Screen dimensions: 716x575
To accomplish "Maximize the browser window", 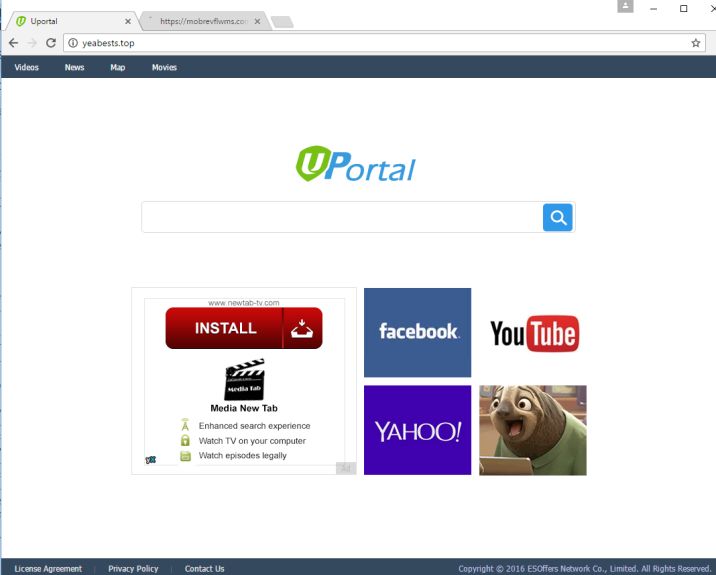I will coord(684,9).
